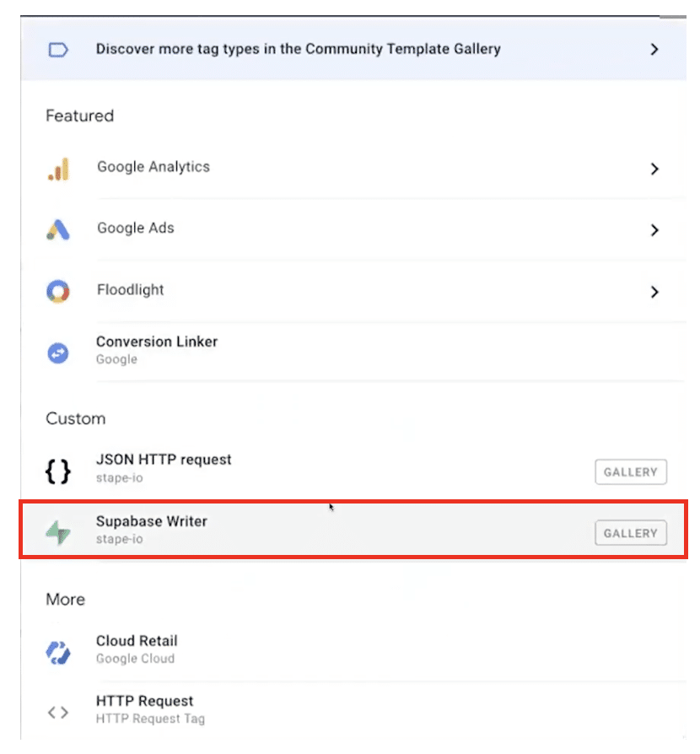Select the Conversion Linker tag type
This screenshot has height=754, width=700.
tap(157, 342)
